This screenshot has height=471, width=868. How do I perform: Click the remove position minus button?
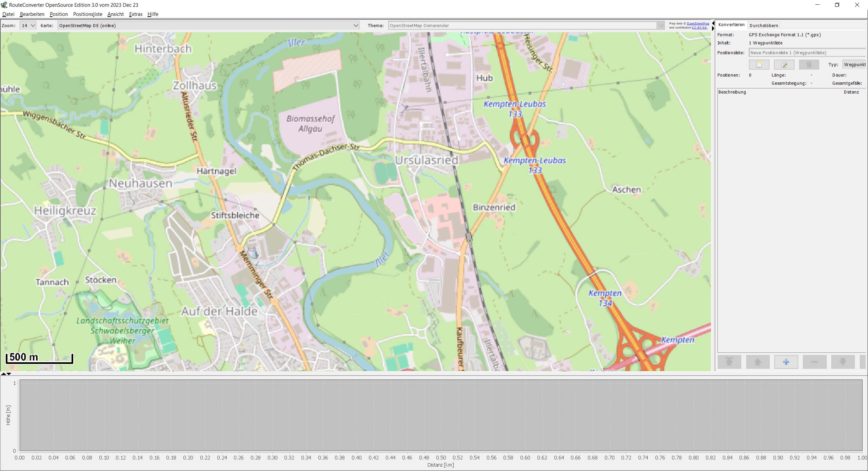click(815, 362)
